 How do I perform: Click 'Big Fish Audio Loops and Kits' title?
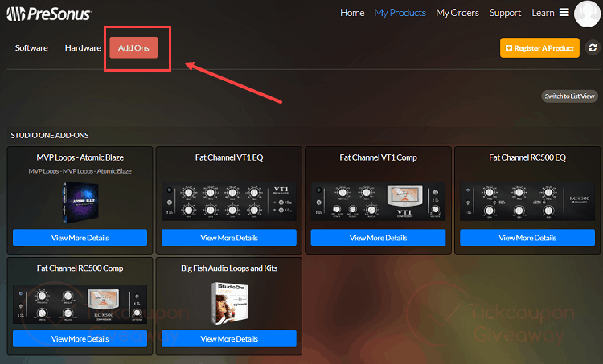coord(229,268)
